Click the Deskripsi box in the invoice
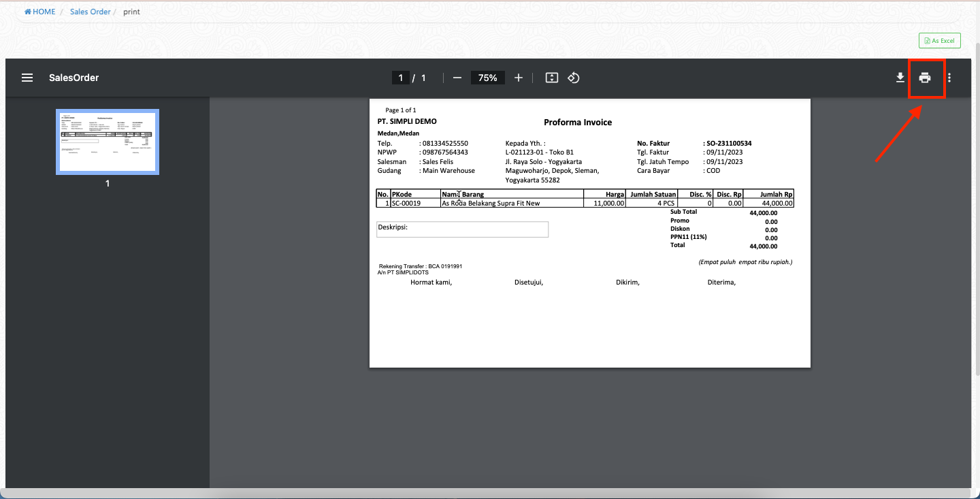 pyautogui.click(x=462, y=229)
